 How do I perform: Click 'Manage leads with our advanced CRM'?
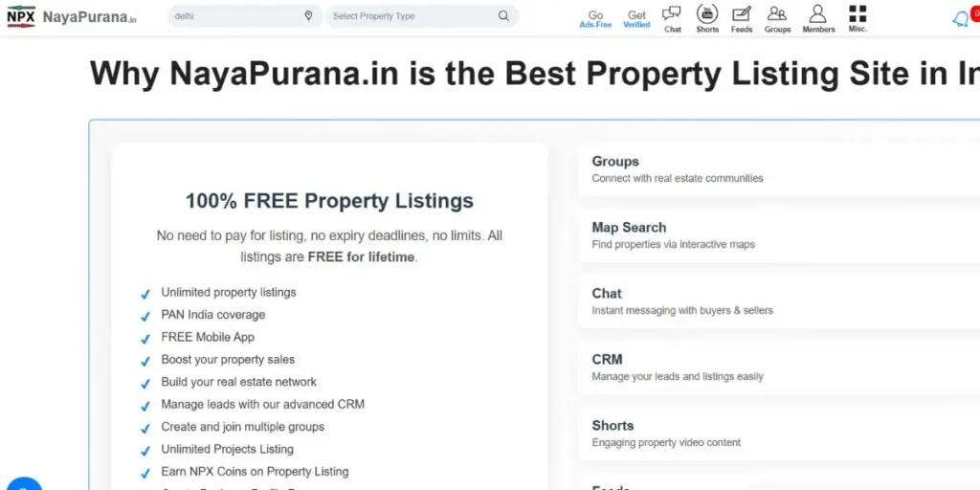pyautogui.click(x=262, y=405)
